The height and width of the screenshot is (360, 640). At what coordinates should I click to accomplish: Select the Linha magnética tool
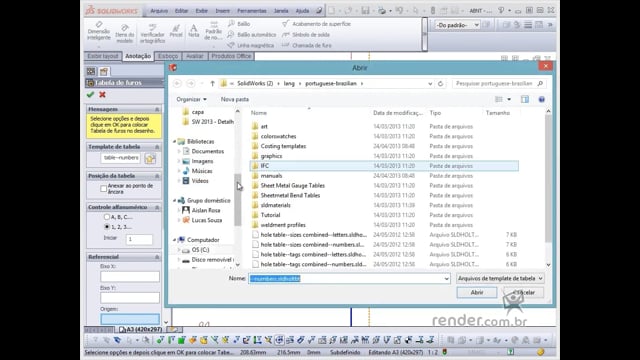251,45
